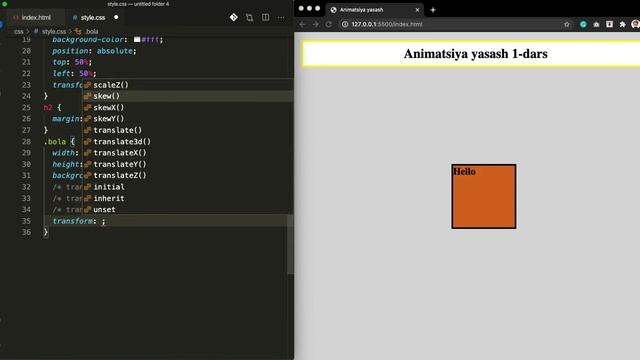This screenshot has width=640, height=360.
Task: Open editor more actions ellipsis menu
Action: click(x=281, y=18)
